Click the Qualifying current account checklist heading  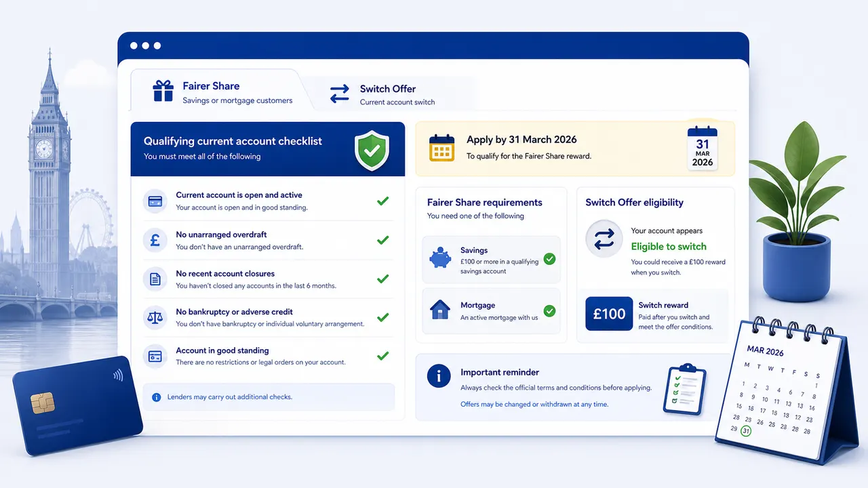pos(233,142)
